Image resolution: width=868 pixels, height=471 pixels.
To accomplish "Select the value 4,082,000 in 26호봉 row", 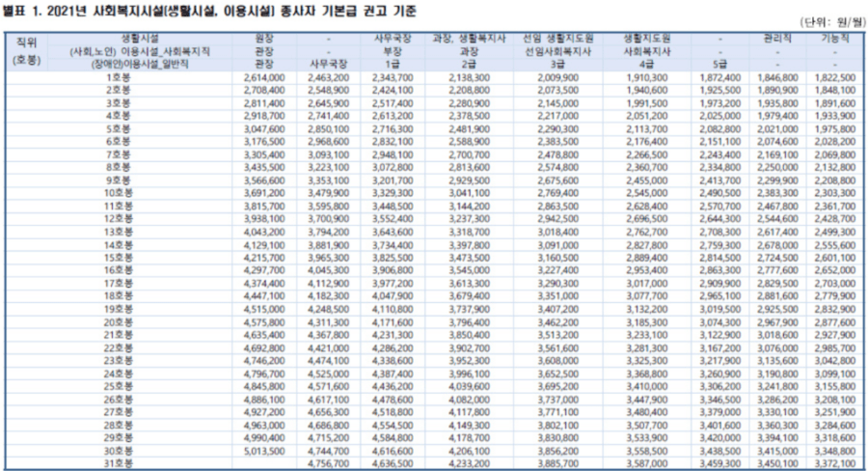I will coord(469,400).
